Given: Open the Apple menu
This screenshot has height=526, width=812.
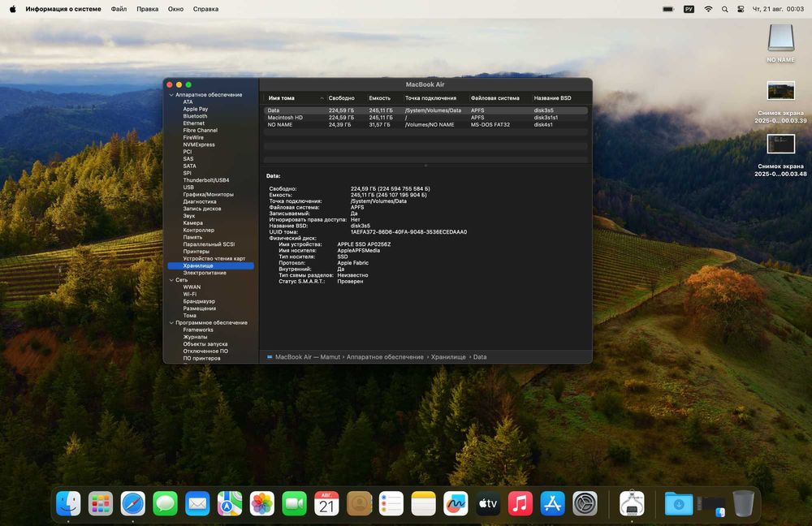Looking at the screenshot, I should coord(13,9).
